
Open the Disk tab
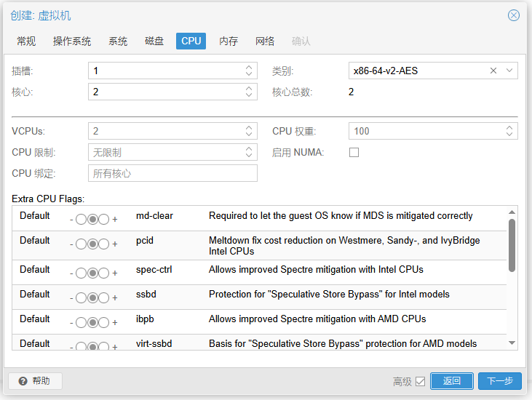point(154,41)
